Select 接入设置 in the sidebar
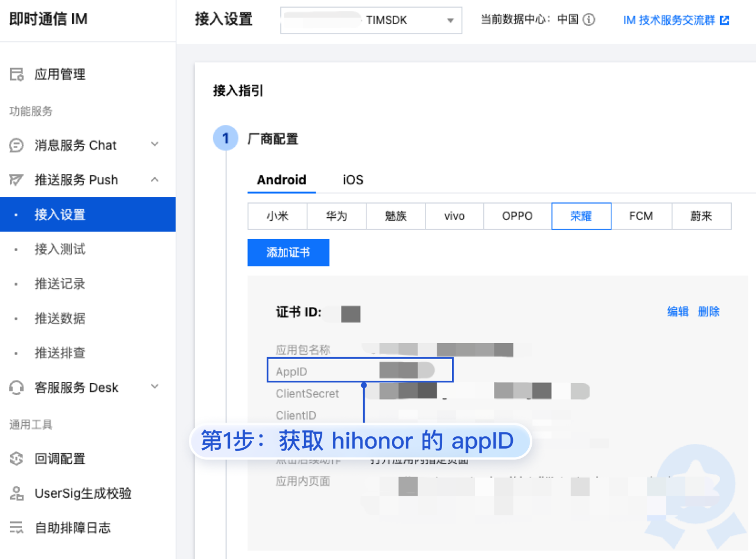 (x=88, y=214)
